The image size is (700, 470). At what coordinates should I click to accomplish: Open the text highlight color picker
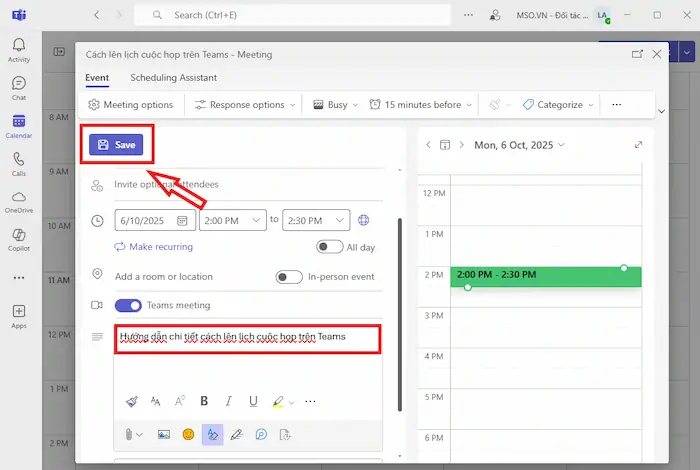[x=279, y=401]
